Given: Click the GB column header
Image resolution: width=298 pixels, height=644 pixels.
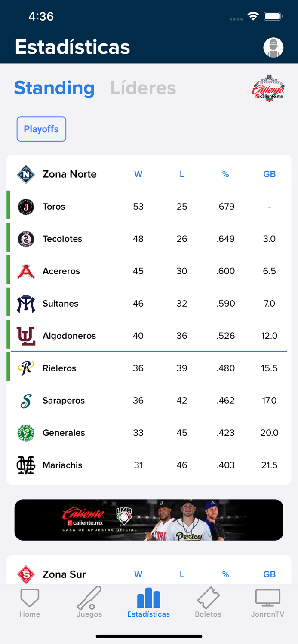Looking at the screenshot, I should [x=270, y=174].
